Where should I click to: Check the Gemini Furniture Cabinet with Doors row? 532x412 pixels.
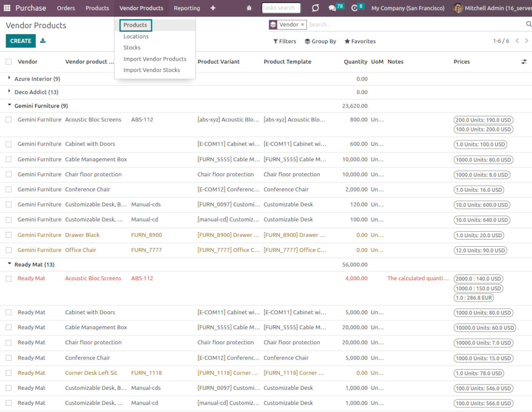point(8,144)
